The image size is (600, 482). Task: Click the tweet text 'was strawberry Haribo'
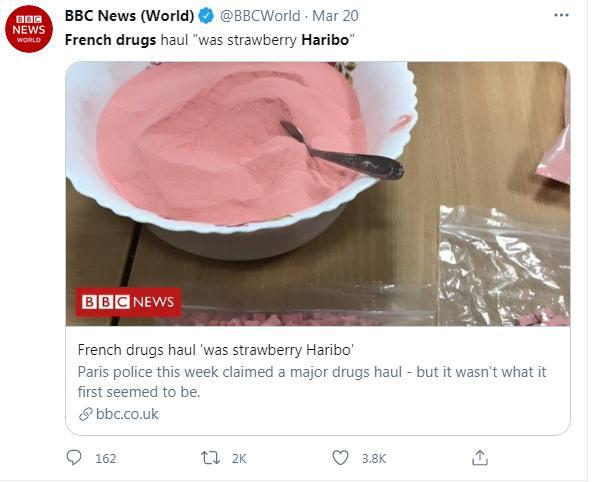(x=274, y=40)
